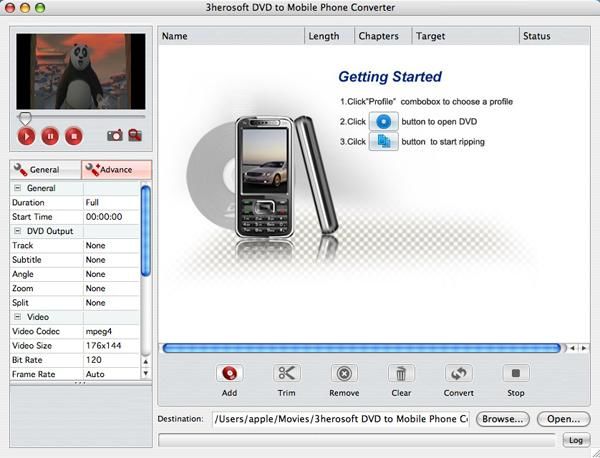The image size is (600, 458).
Task: Select the Bit Rate value 120
Action: pyautogui.click(x=111, y=360)
